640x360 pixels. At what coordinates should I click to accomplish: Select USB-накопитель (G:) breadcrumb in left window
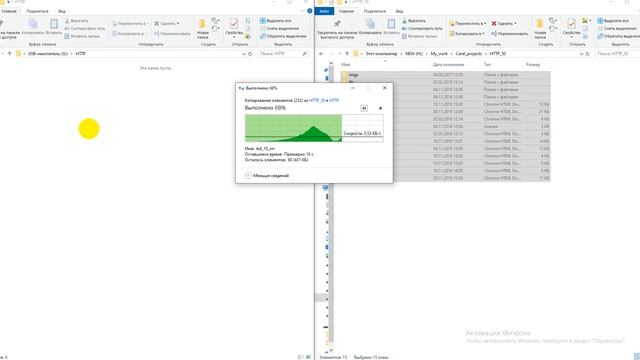click(x=47, y=53)
